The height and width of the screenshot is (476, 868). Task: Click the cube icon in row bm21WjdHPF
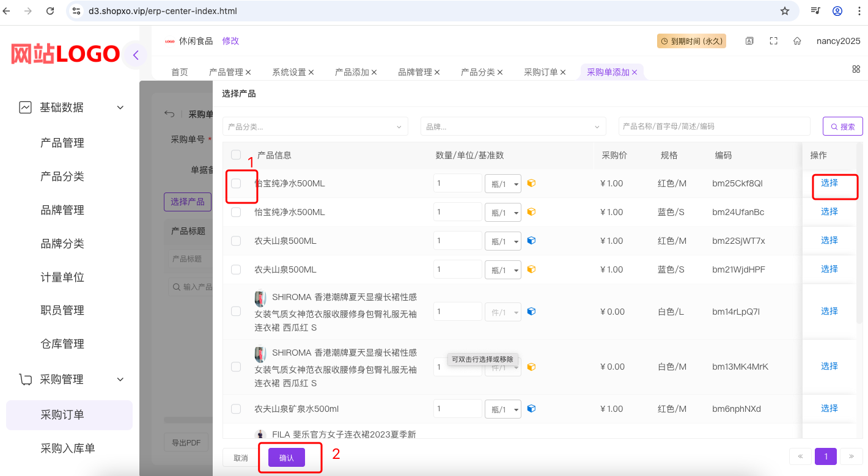tap(531, 269)
